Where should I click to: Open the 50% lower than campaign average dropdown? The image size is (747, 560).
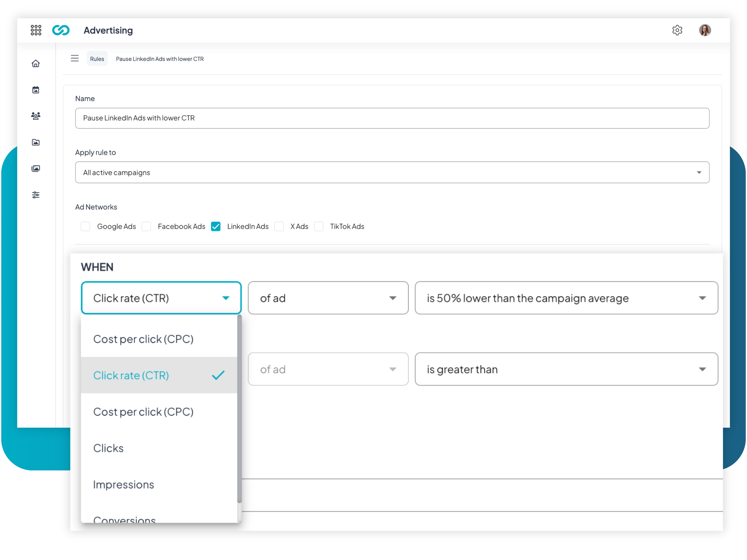click(566, 298)
